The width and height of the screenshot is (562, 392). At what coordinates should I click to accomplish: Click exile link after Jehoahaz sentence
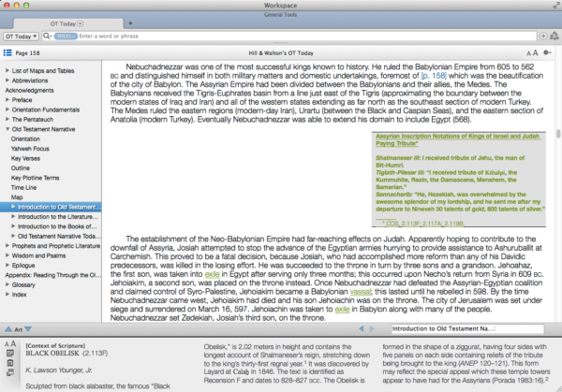pos(213,274)
